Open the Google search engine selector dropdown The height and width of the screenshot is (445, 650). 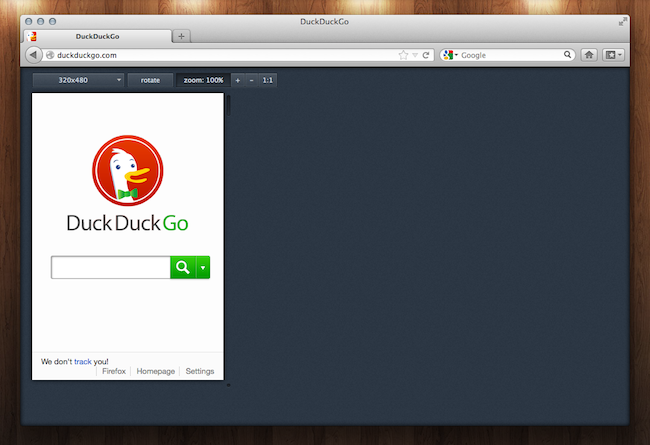(x=449, y=55)
